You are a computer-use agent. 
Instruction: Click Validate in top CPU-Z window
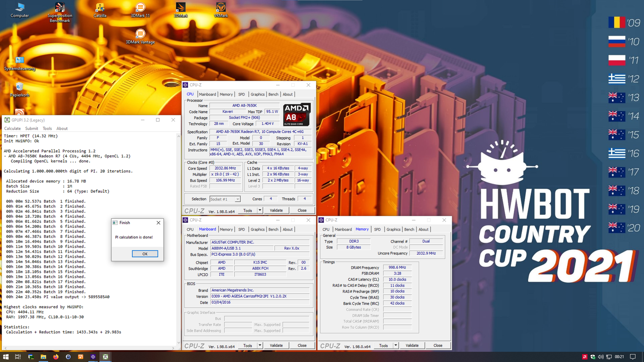click(276, 210)
